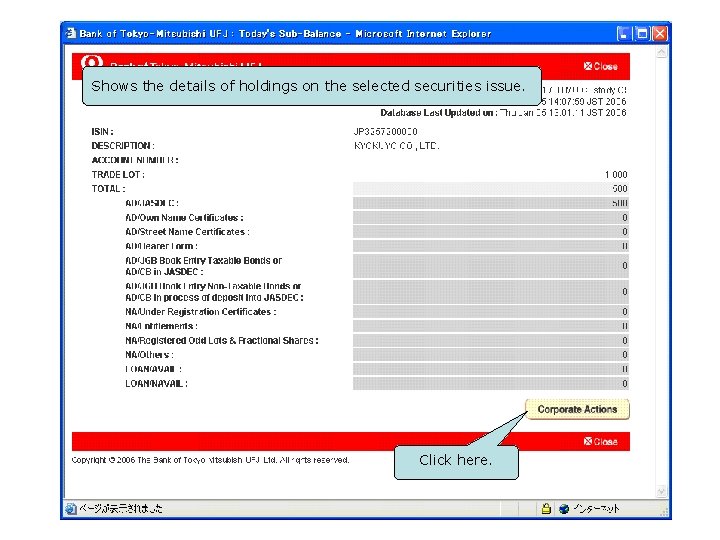This screenshot has width=720, height=540.
Task: Click the copyright notice text
Action: 210,460
